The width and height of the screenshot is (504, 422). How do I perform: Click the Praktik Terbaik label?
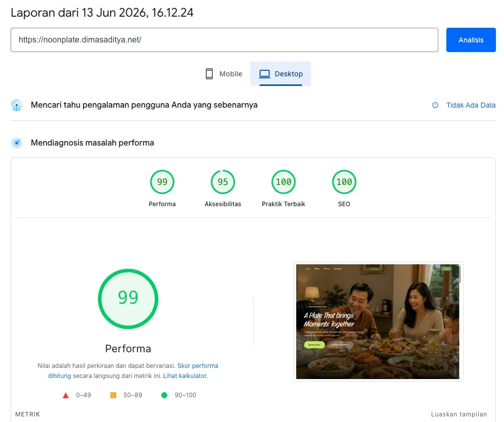click(x=283, y=204)
